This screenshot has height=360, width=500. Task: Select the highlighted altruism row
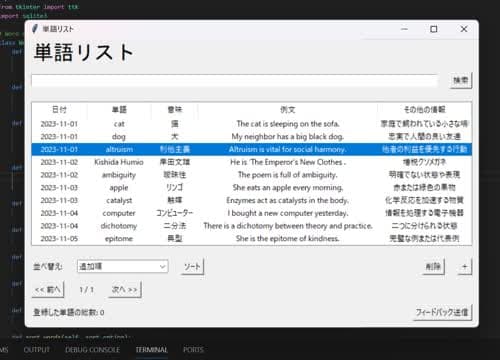[x=252, y=149]
